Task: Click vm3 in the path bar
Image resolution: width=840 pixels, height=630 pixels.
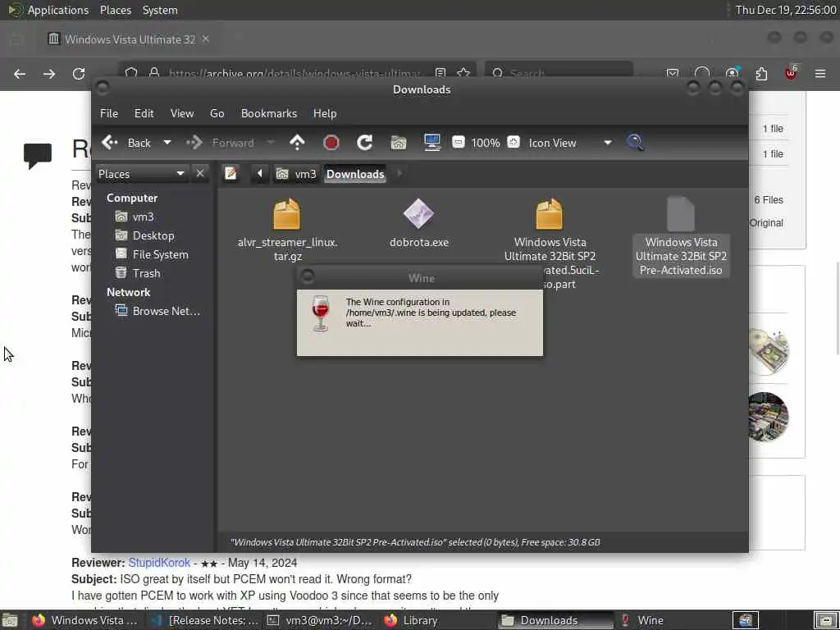Action: click(x=296, y=174)
